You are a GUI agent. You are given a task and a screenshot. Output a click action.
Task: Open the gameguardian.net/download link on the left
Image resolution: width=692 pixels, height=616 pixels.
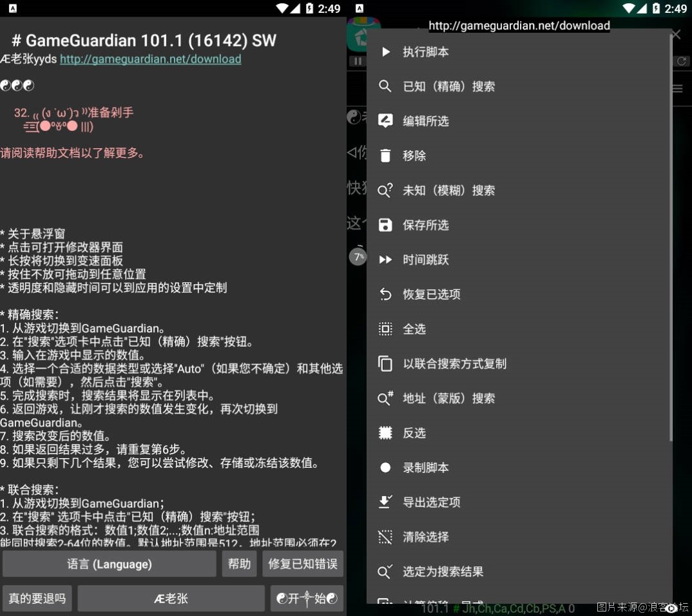coord(151,59)
